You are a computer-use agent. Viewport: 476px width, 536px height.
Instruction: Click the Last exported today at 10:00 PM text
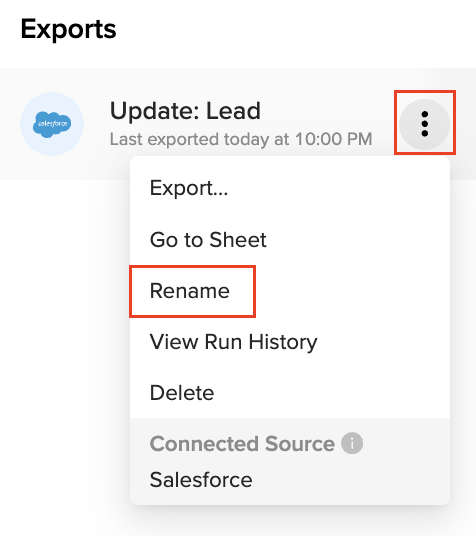pos(241,139)
